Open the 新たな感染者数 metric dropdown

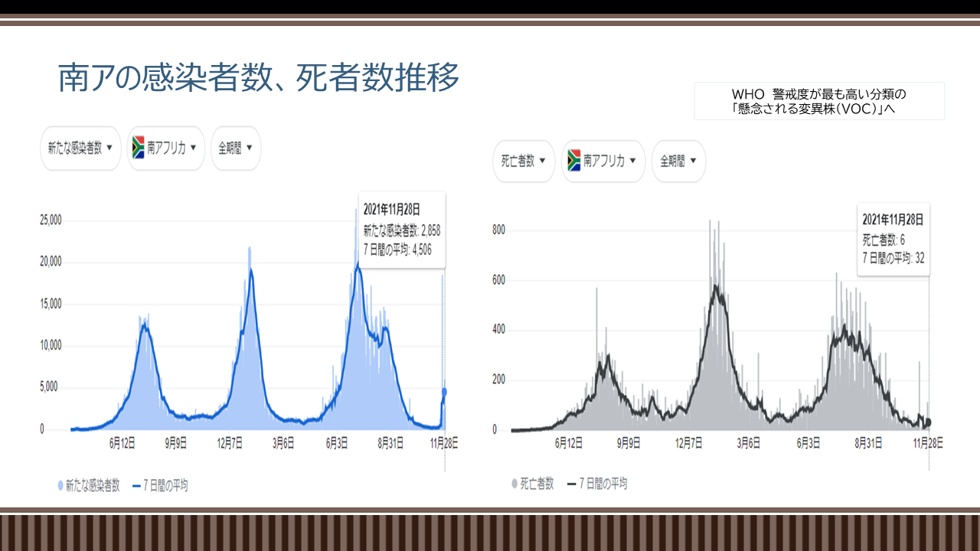[x=80, y=148]
